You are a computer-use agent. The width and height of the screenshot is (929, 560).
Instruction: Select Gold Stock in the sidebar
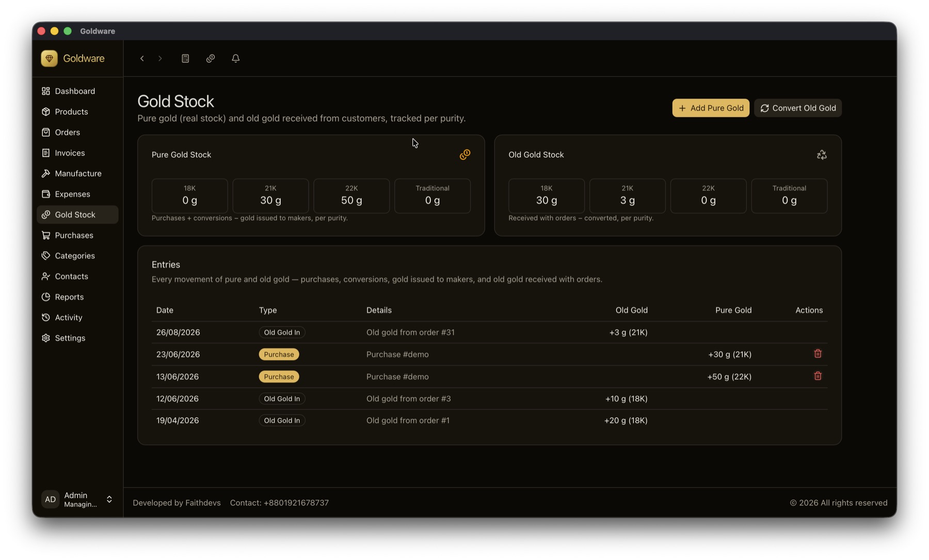[x=77, y=215]
